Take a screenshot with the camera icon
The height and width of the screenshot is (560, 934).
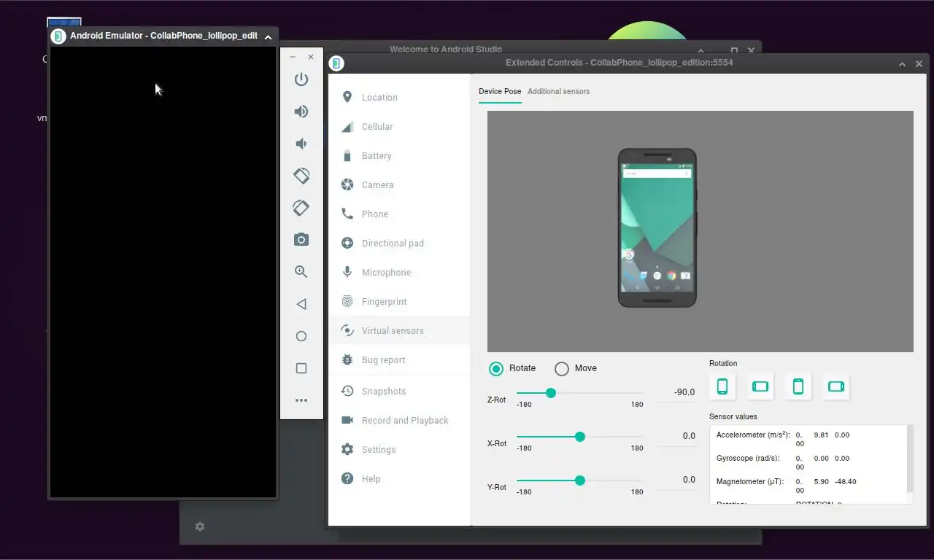click(x=301, y=240)
